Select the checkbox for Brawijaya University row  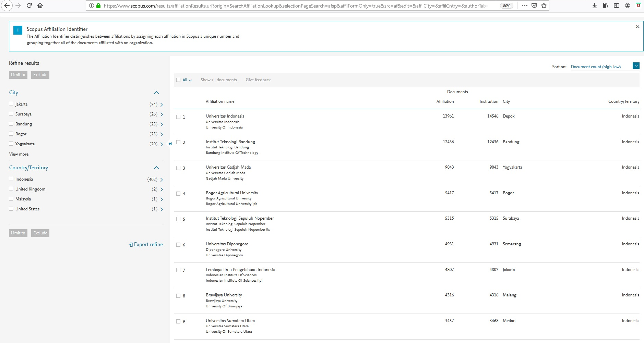click(178, 296)
